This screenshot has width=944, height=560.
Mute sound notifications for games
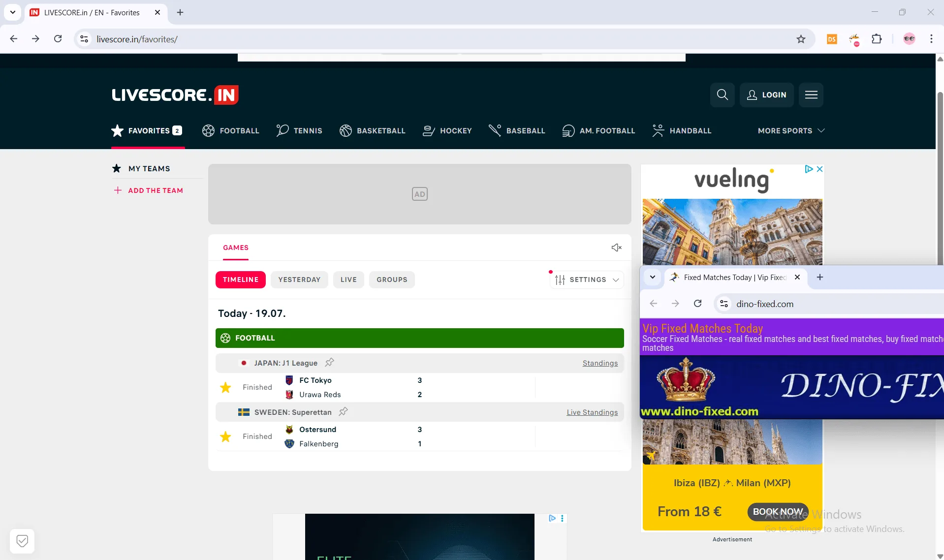coord(617,248)
